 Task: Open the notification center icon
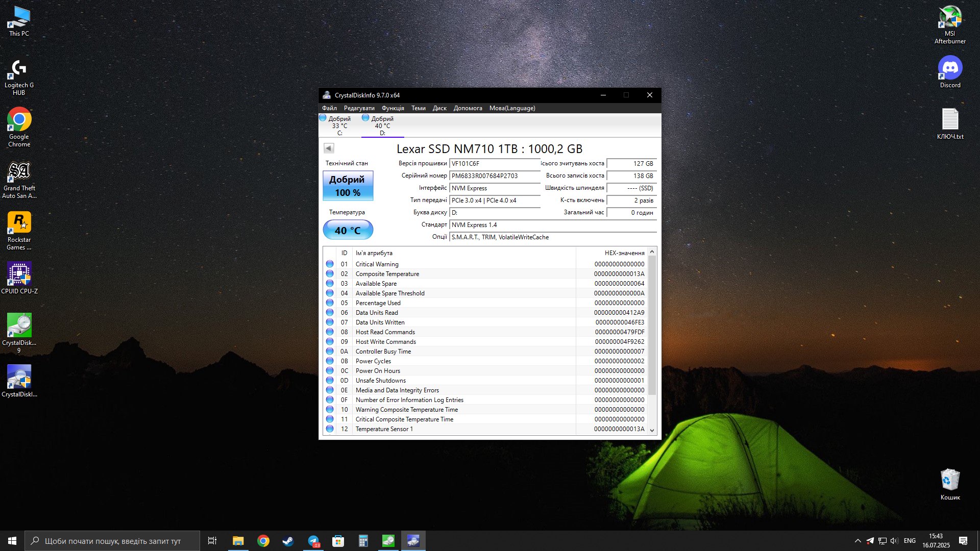coord(963,541)
